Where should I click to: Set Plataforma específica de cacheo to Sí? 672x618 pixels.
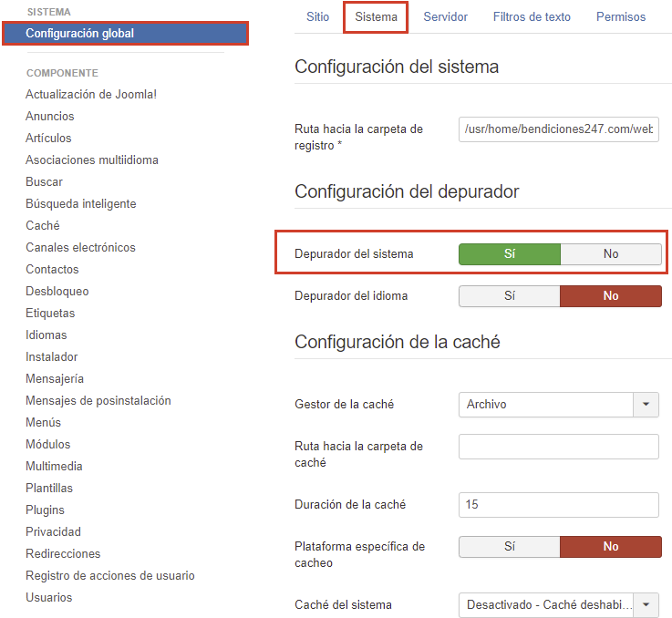click(x=509, y=547)
